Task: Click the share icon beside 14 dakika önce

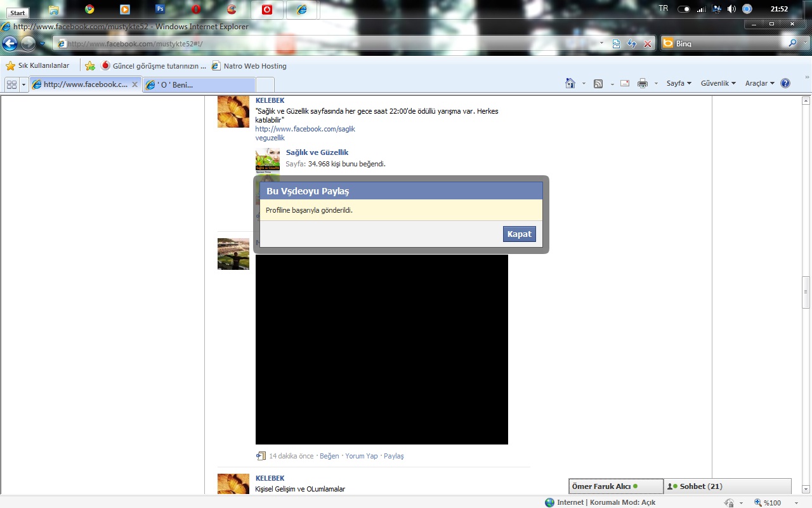Action: coord(261,456)
